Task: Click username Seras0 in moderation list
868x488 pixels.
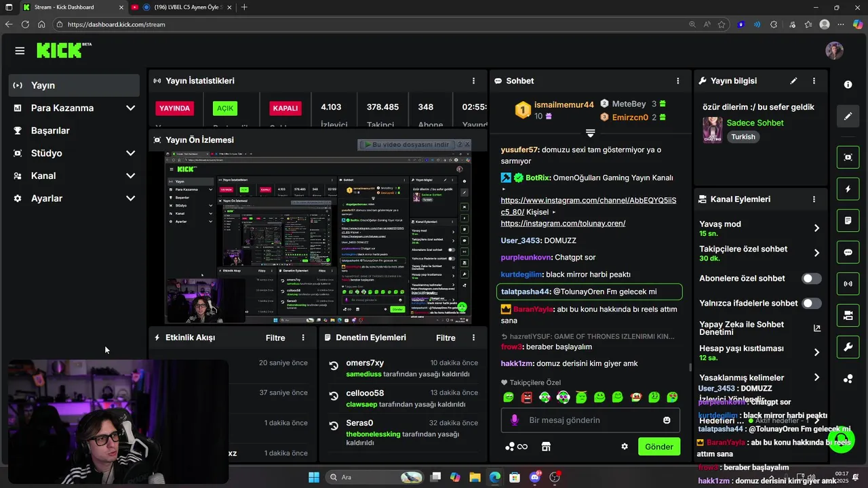Action: 359,423
